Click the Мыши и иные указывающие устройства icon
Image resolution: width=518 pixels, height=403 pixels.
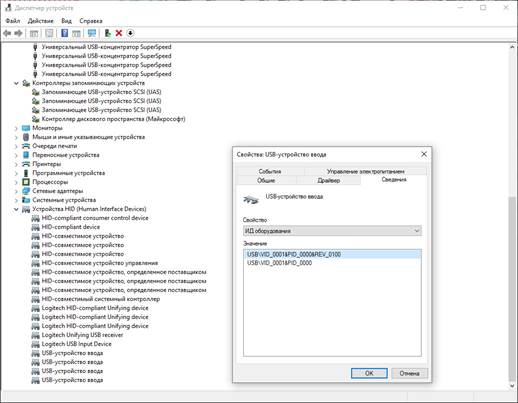point(26,137)
